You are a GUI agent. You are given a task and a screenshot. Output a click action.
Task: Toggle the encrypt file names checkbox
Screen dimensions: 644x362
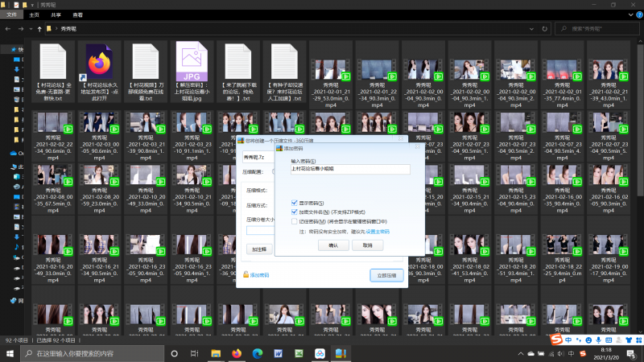pyautogui.click(x=294, y=212)
